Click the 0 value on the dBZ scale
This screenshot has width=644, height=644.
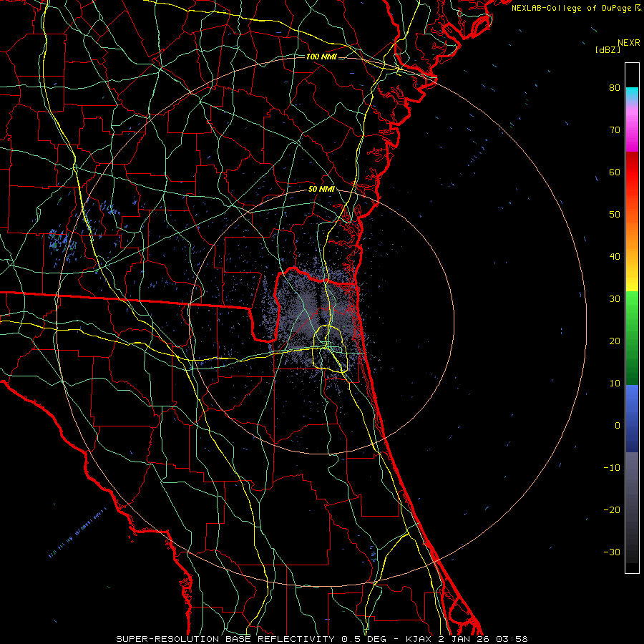[x=618, y=426]
